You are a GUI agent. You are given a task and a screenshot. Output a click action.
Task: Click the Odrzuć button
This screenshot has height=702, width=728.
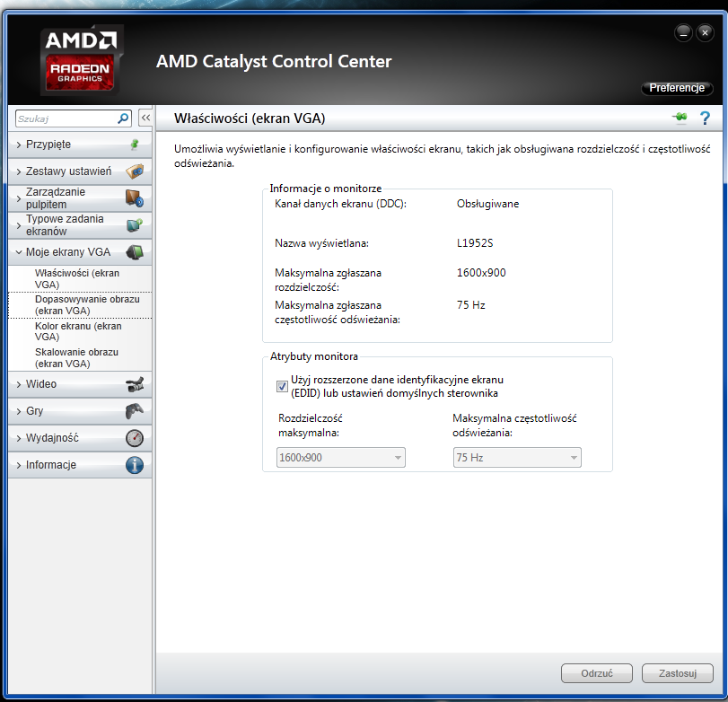tap(597, 673)
